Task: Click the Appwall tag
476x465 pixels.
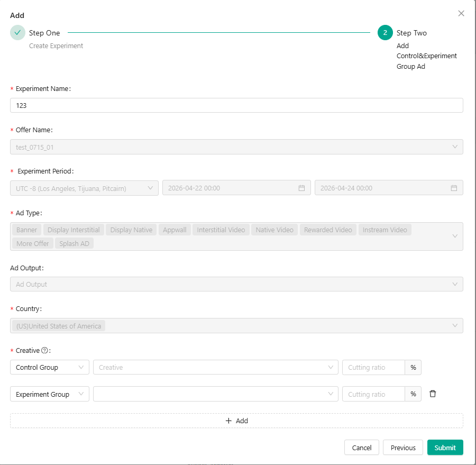Action: coord(175,230)
